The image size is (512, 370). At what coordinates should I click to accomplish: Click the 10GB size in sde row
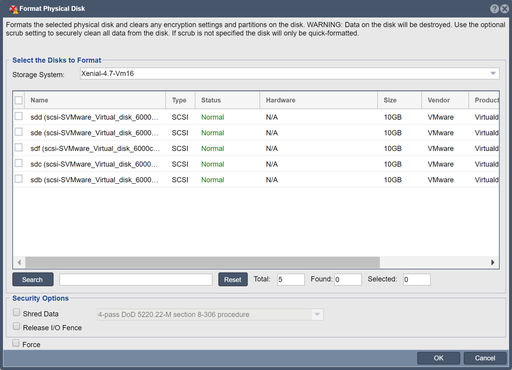tap(393, 133)
